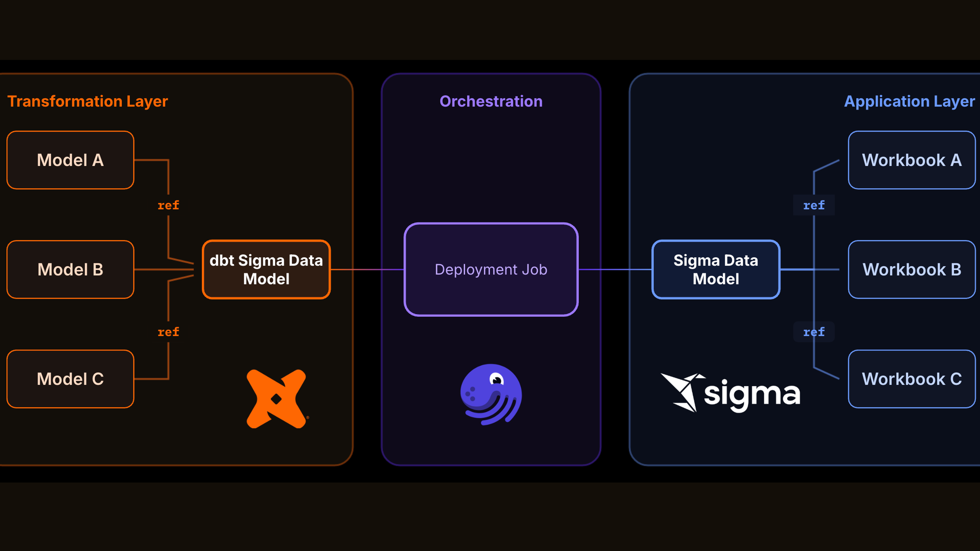This screenshot has height=551, width=980.
Task: Click the Application Layer heading
Action: point(910,102)
